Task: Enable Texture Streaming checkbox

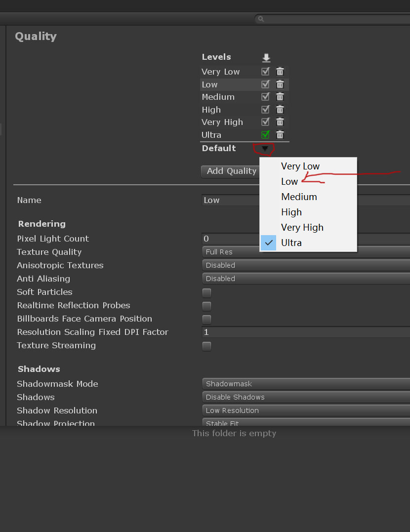Action: tap(206, 346)
